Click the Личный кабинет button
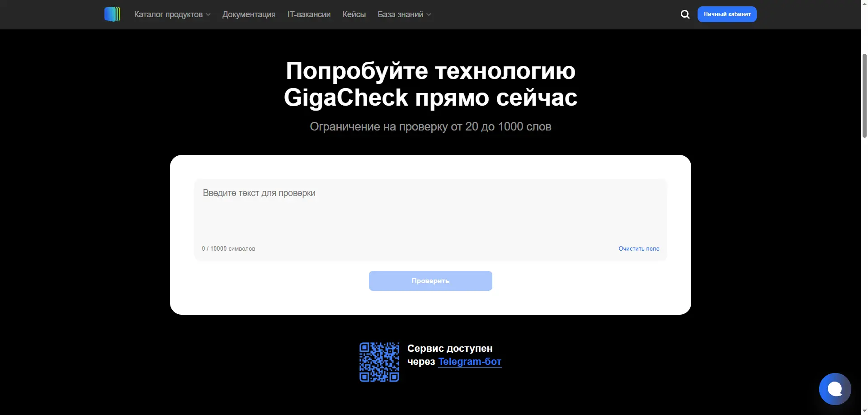 (x=727, y=14)
